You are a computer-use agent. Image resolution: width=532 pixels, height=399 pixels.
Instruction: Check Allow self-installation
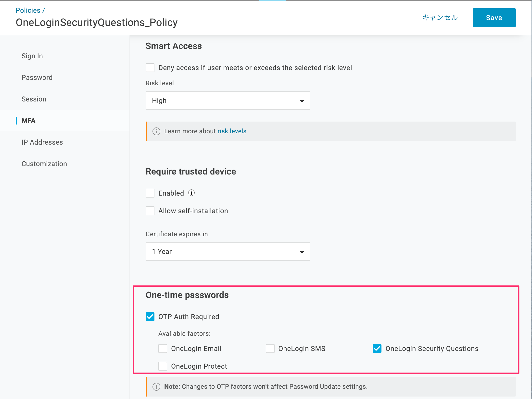pos(150,211)
